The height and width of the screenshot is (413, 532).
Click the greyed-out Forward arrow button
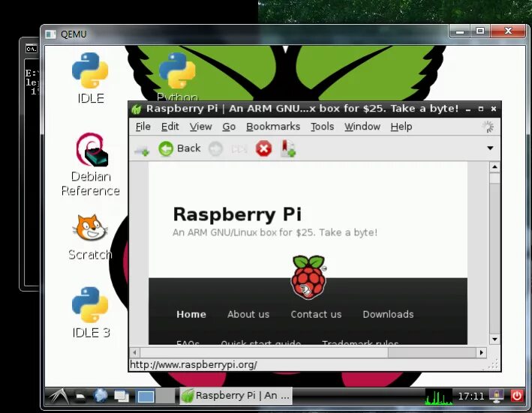pyautogui.click(x=215, y=148)
